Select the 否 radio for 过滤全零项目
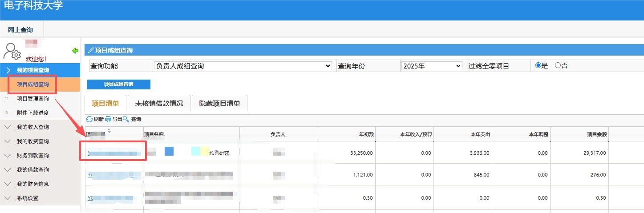Image resolution: width=644 pixels, height=213 pixels. click(x=558, y=65)
